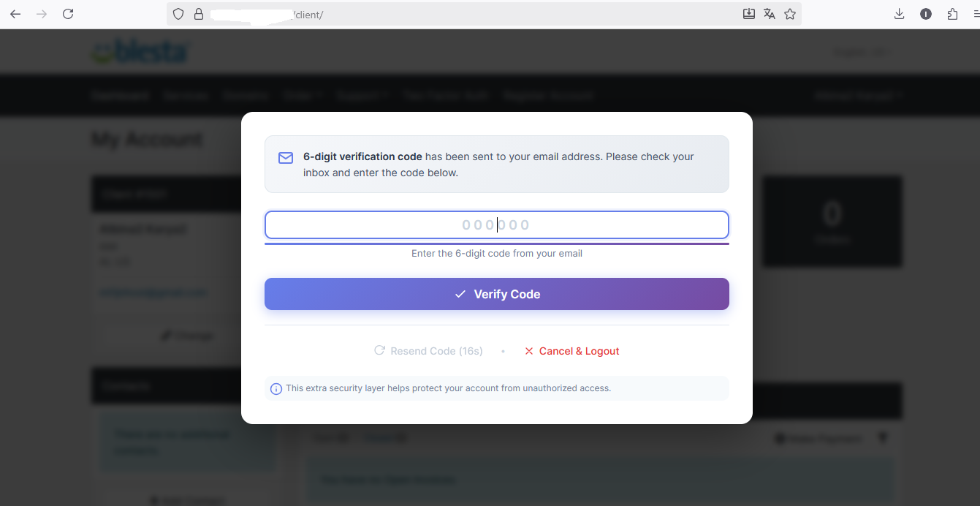
Task: Show site info via the padlock icon
Action: 198,14
